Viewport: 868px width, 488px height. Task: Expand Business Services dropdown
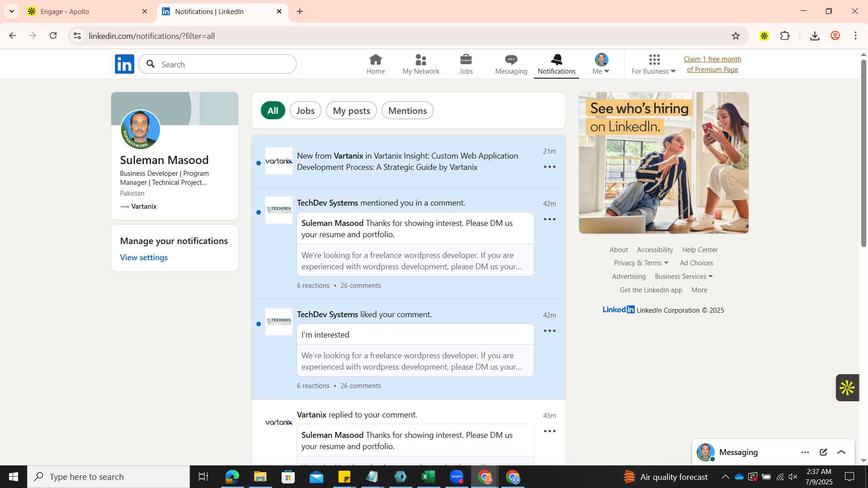[x=684, y=277]
